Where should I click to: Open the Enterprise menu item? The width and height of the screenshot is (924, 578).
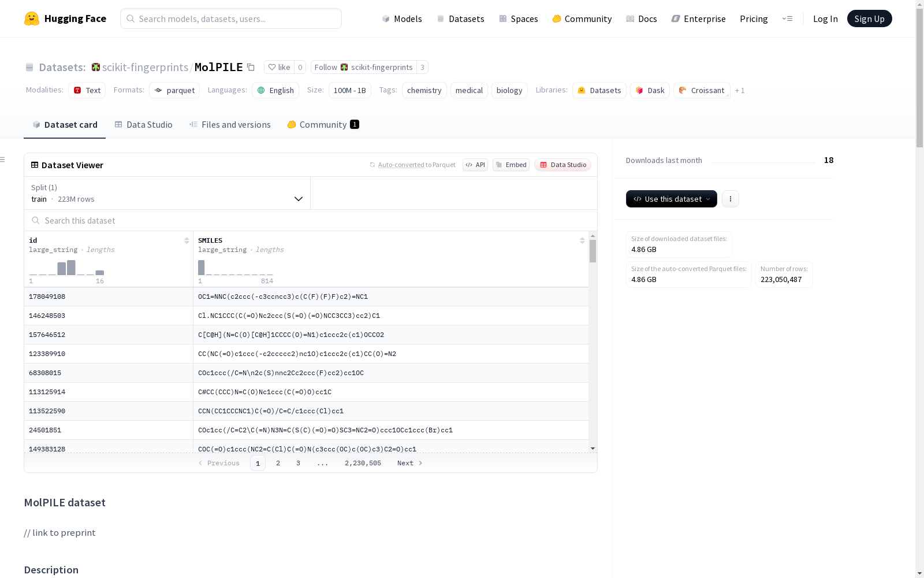pos(698,18)
